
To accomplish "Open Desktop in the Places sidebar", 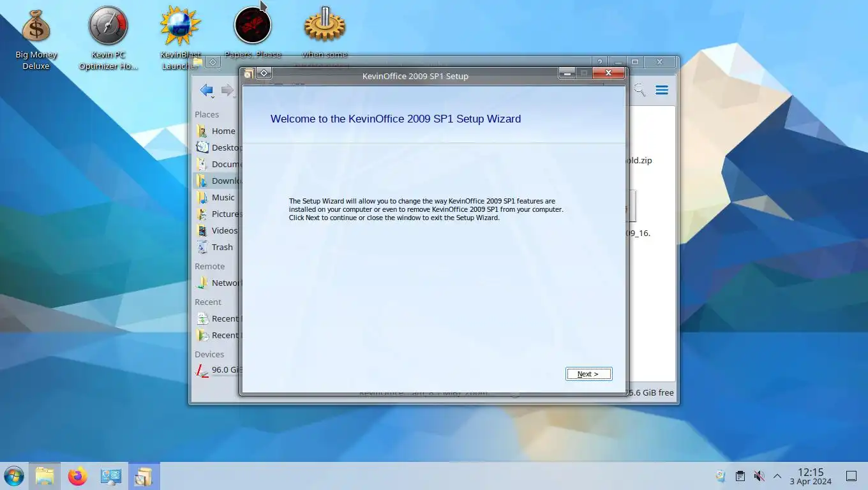I will click(x=217, y=147).
